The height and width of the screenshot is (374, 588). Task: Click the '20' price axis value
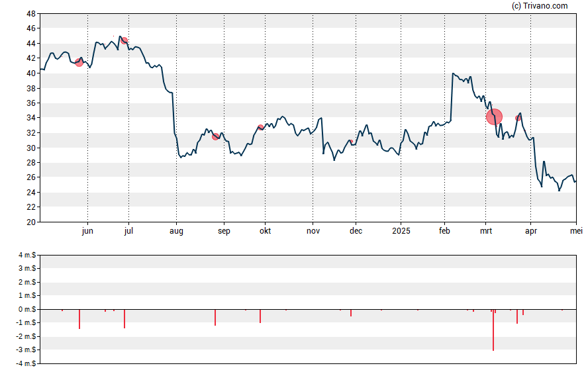tap(31, 222)
